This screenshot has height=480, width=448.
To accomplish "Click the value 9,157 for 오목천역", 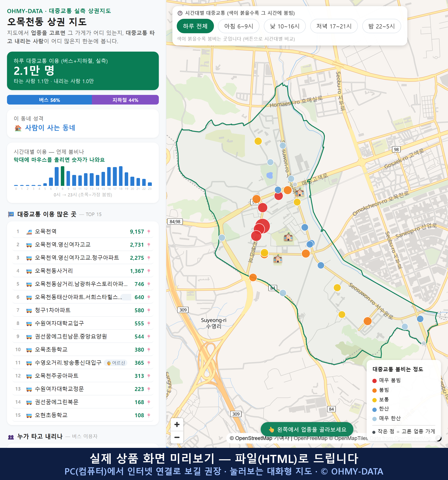I will tap(137, 232).
